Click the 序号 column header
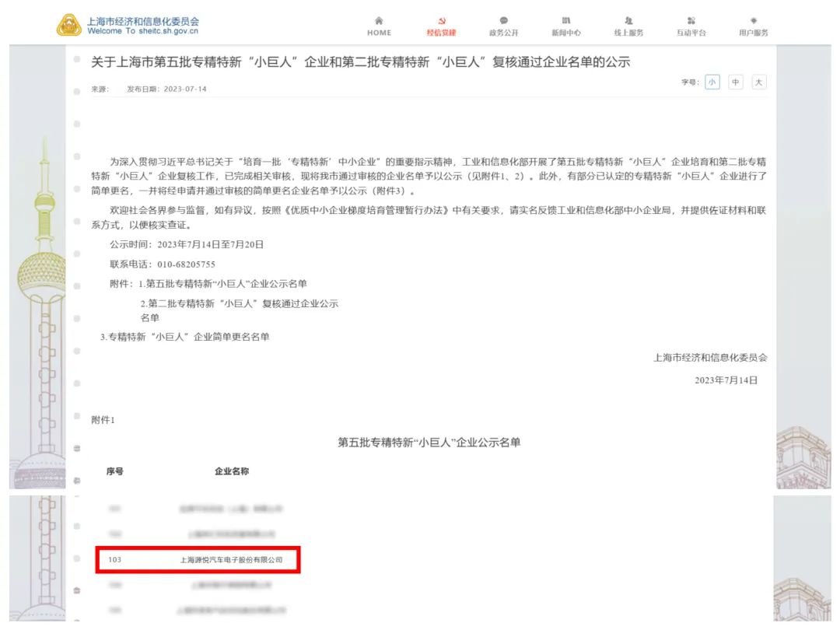The width and height of the screenshot is (840, 630). (114, 471)
